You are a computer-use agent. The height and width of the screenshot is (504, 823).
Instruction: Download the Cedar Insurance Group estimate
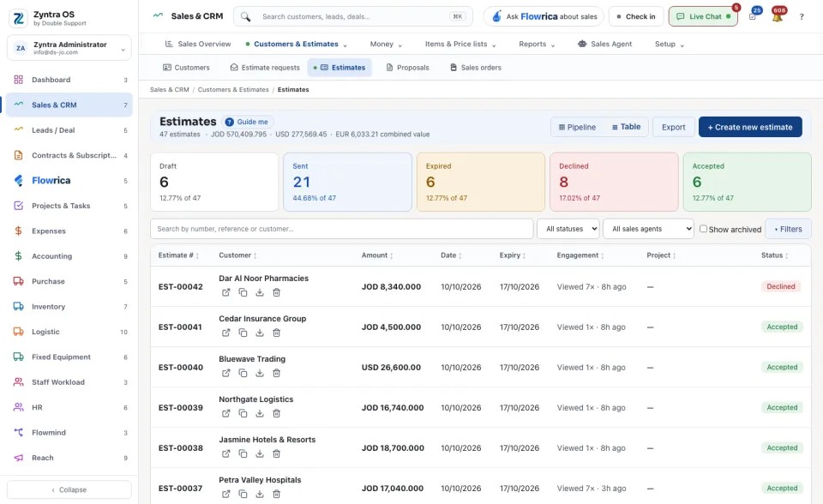(259, 333)
